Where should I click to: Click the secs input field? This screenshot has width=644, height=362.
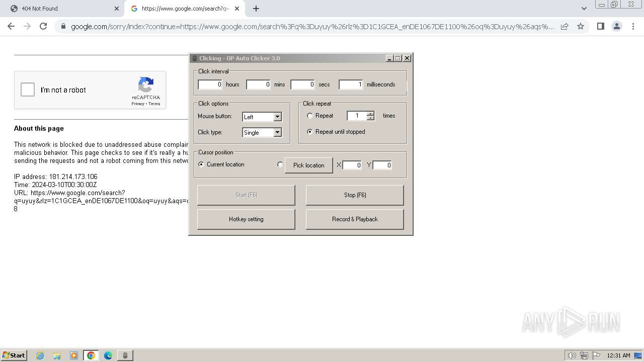tap(303, 84)
